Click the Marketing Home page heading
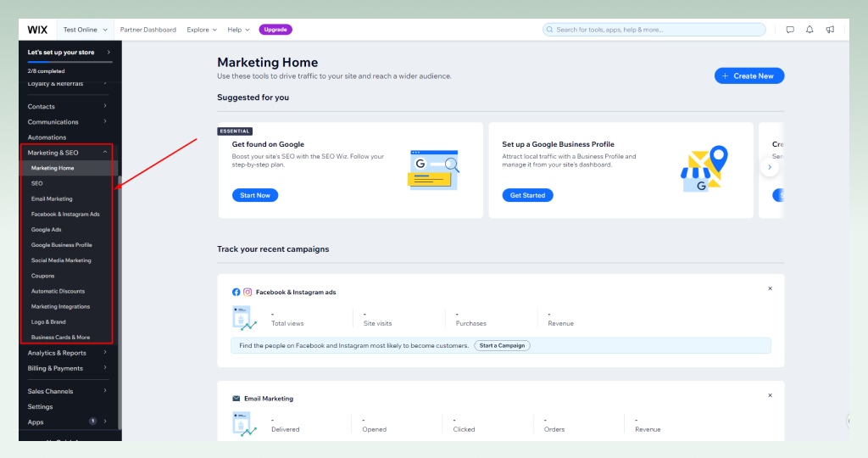The height and width of the screenshot is (458, 868). [x=267, y=63]
